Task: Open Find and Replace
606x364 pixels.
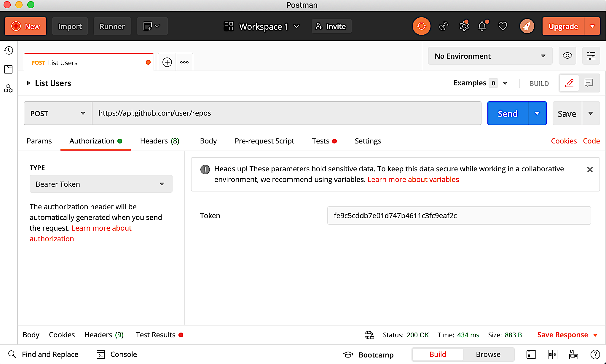Action: tap(43, 355)
